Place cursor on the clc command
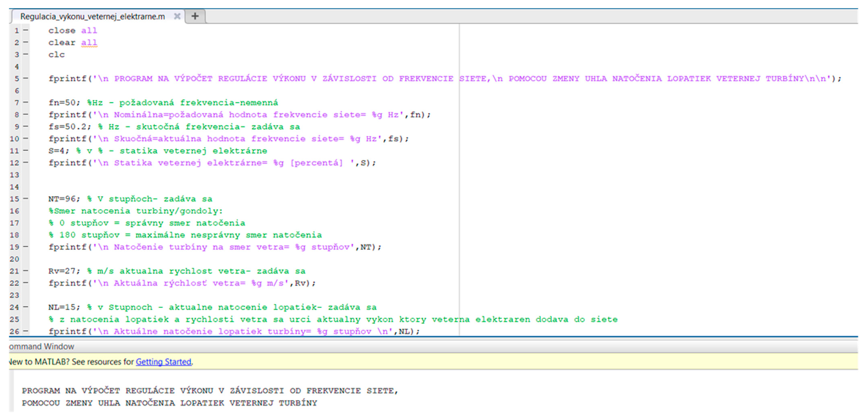The width and height of the screenshot is (868, 418). 56,55
